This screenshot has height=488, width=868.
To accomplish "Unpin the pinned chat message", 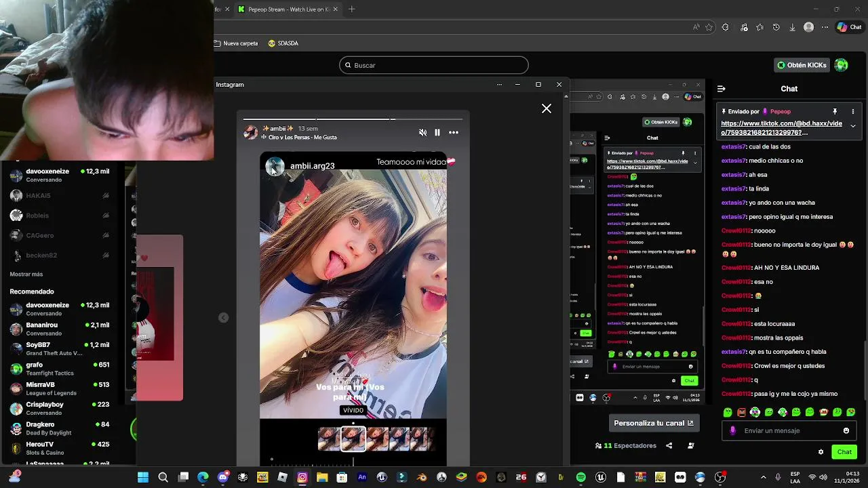I will 835,111.
